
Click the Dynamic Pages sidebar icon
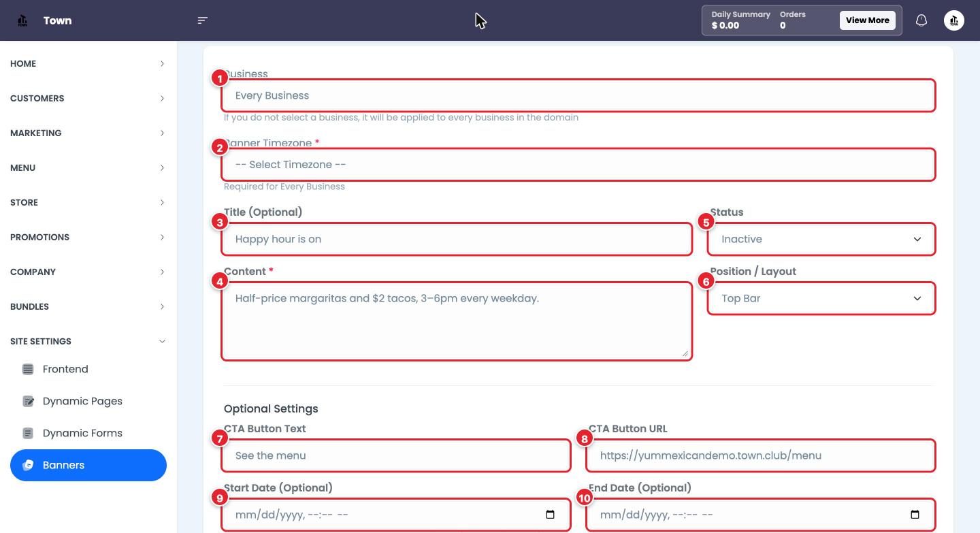click(x=28, y=401)
